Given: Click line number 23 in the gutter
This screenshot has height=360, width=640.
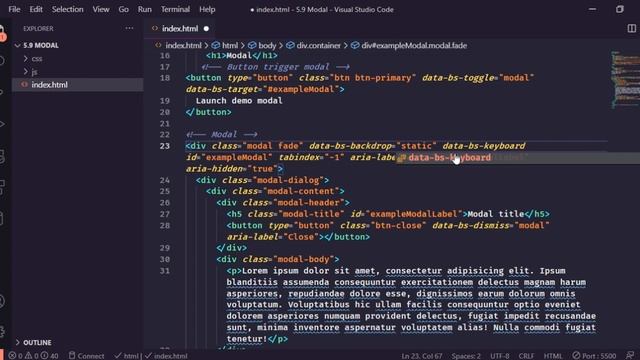Looking at the screenshot, I should tap(164, 146).
